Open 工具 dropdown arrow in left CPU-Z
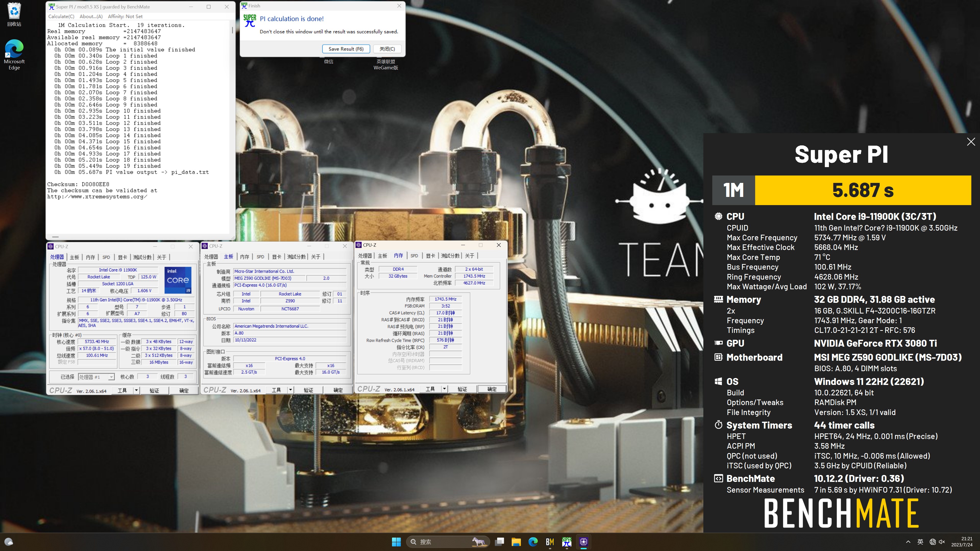This screenshot has width=980, height=551. [136, 390]
